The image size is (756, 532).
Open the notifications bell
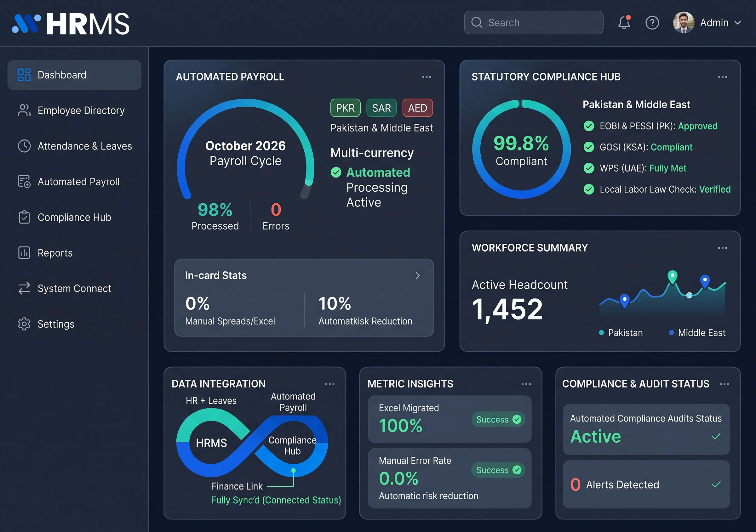[624, 22]
